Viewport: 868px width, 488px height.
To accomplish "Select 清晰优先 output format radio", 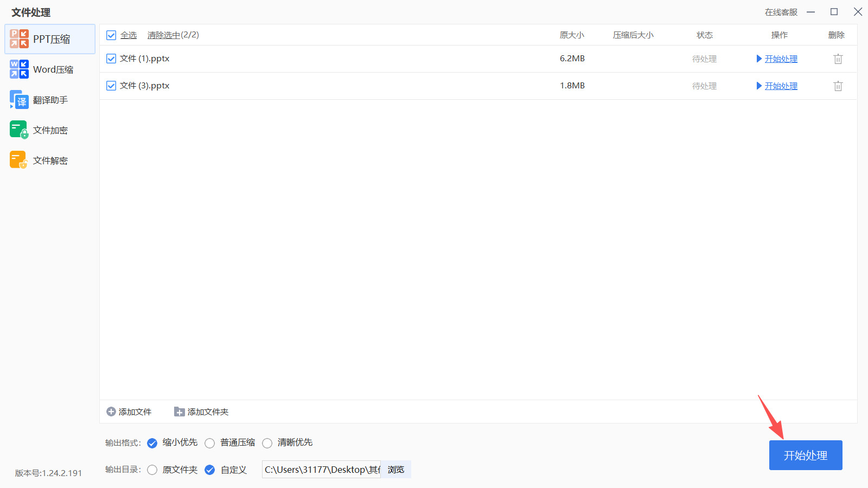I will click(x=267, y=443).
